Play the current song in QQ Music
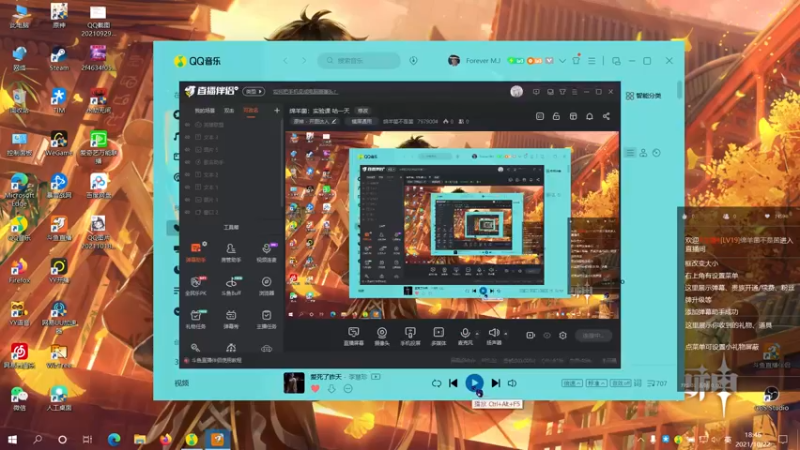This screenshot has width=800, height=450. (x=474, y=383)
